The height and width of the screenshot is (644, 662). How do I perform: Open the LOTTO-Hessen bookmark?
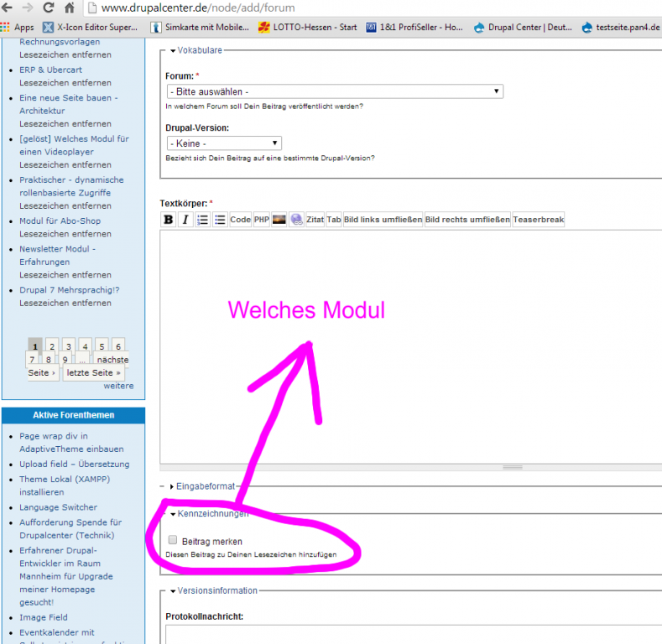point(308,27)
